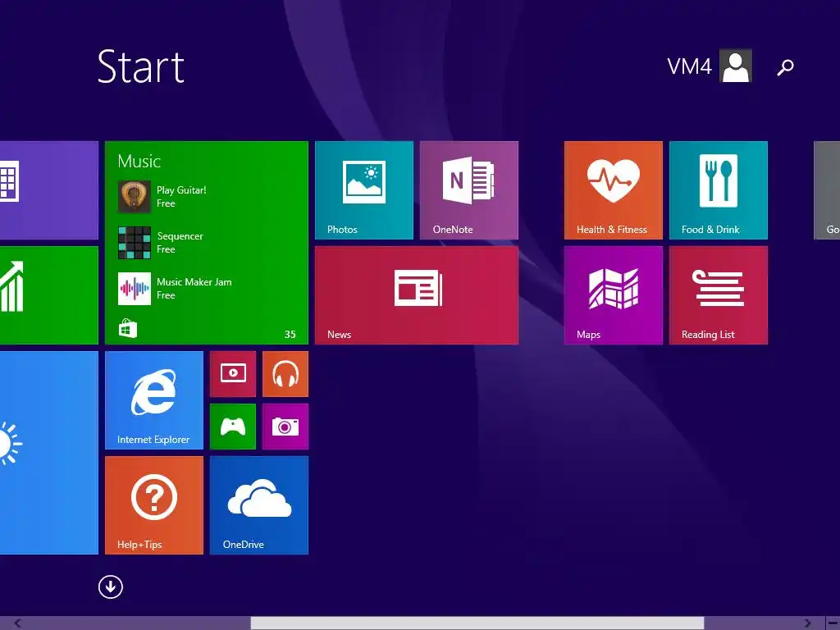Click the Start heading
The height and width of the screenshot is (630, 840).
(x=141, y=67)
